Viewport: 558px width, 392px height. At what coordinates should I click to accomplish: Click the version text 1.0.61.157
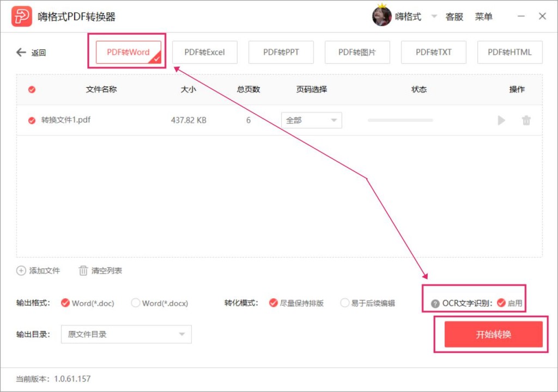(x=72, y=379)
